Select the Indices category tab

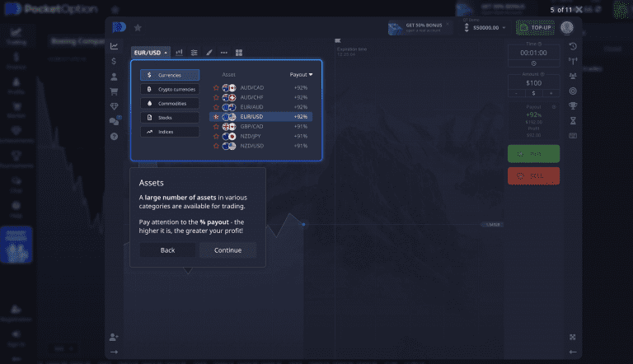[170, 132]
